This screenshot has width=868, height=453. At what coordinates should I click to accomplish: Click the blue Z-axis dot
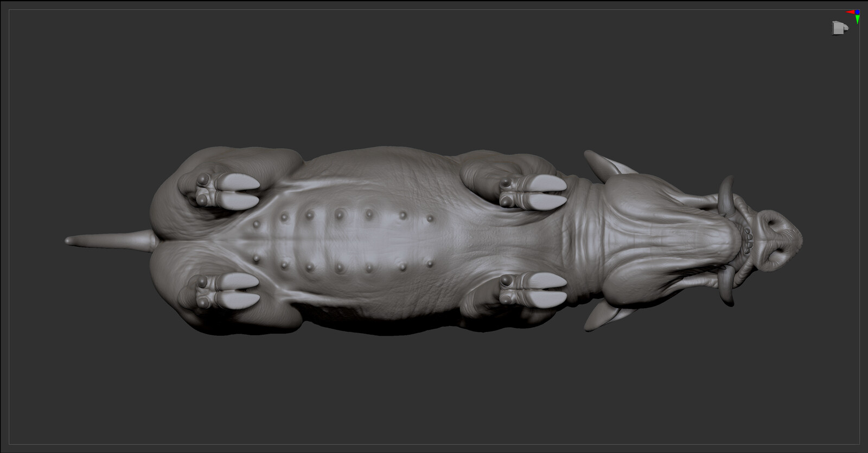click(x=857, y=12)
